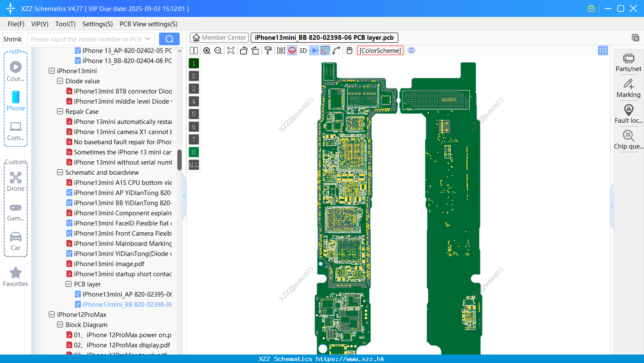Select the paint roller tool
This screenshot has height=363, width=644.
tap(268, 50)
